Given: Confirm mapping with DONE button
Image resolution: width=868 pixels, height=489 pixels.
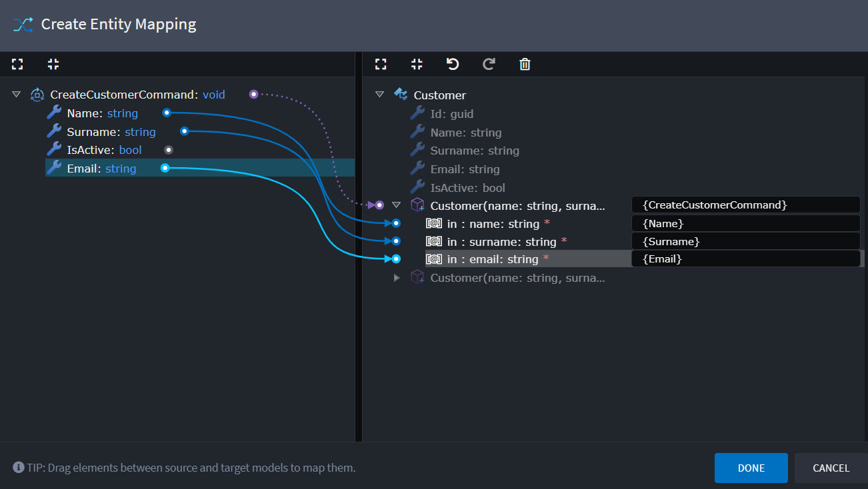Looking at the screenshot, I should pyautogui.click(x=751, y=468).
